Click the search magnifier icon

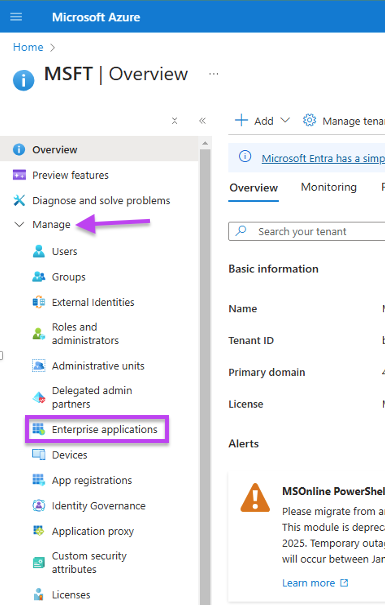(241, 231)
